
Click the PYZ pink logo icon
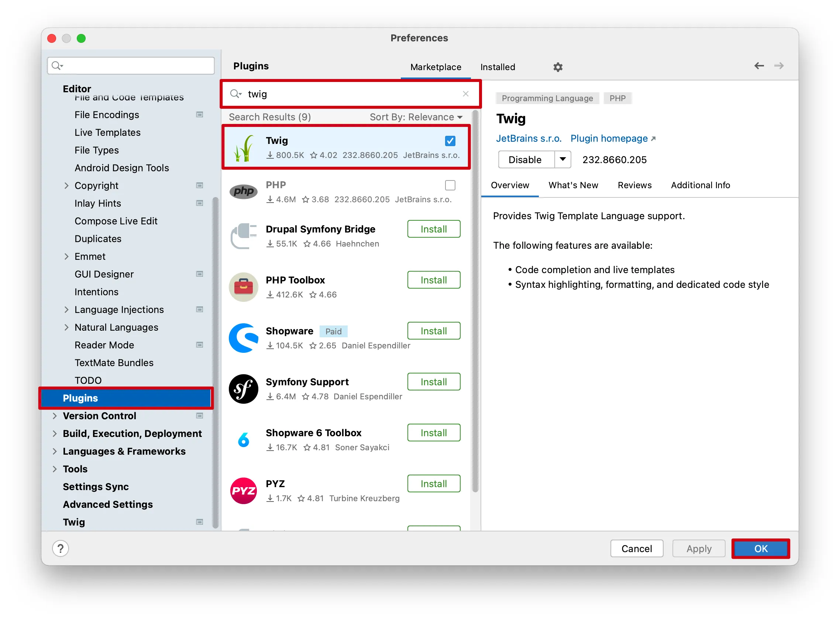click(244, 491)
